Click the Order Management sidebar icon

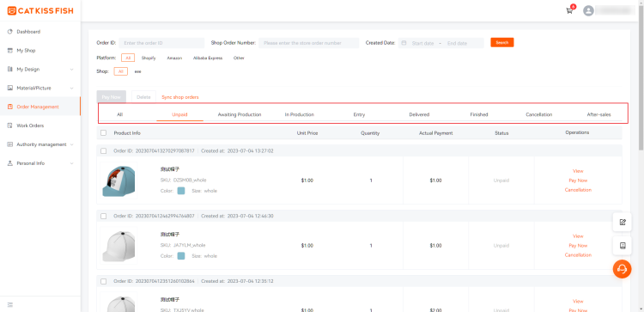pyautogui.click(x=10, y=107)
